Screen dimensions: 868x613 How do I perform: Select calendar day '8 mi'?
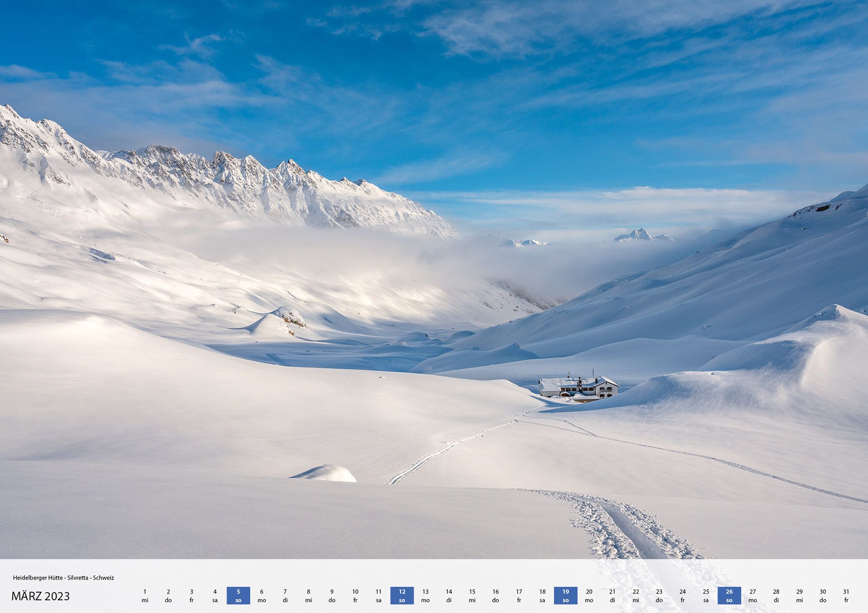308,596
